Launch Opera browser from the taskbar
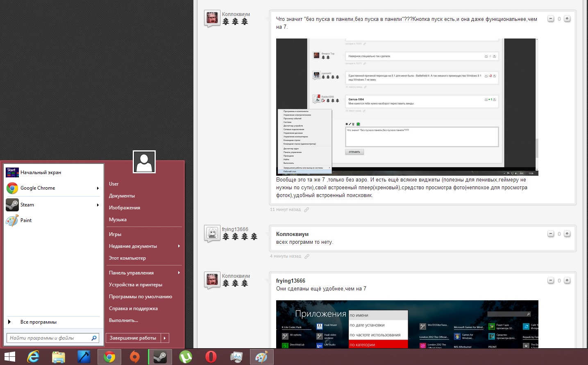588x365 pixels. (x=211, y=357)
